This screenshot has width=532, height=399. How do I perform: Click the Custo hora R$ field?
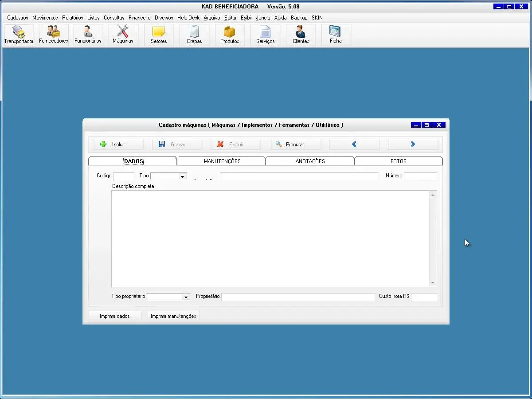pyautogui.click(x=424, y=297)
